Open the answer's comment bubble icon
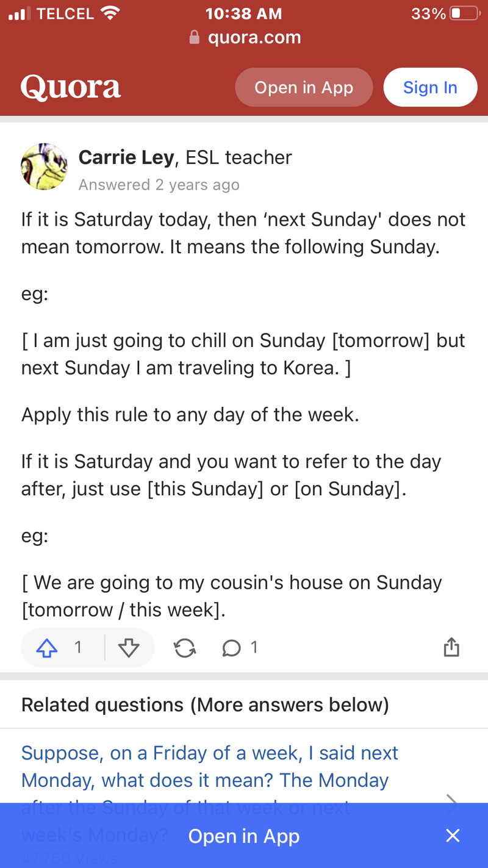 pyautogui.click(x=232, y=648)
